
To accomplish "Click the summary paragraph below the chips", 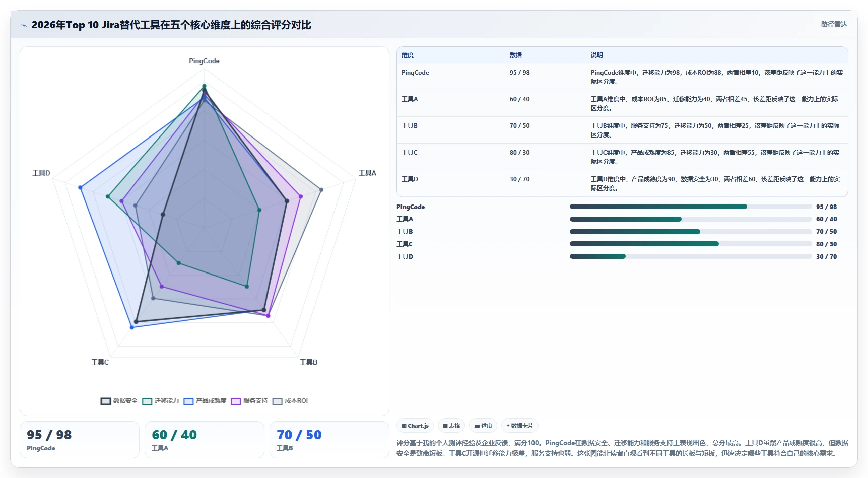I will [x=622, y=448].
